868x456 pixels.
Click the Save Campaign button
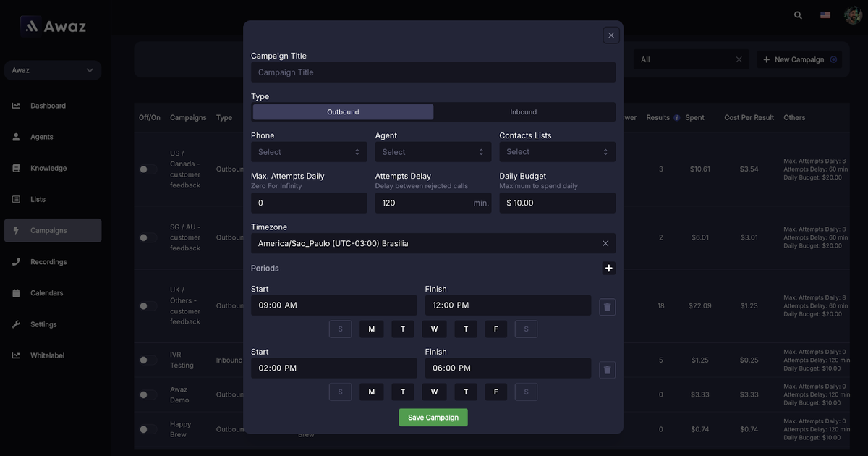(x=433, y=418)
